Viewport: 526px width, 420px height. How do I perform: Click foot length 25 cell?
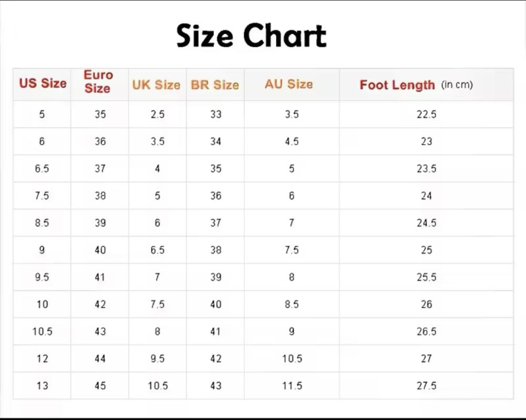click(x=427, y=250)
